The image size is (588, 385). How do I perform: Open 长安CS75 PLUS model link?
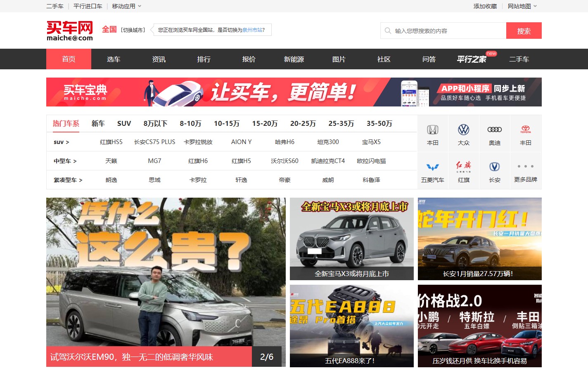[154, 142]
